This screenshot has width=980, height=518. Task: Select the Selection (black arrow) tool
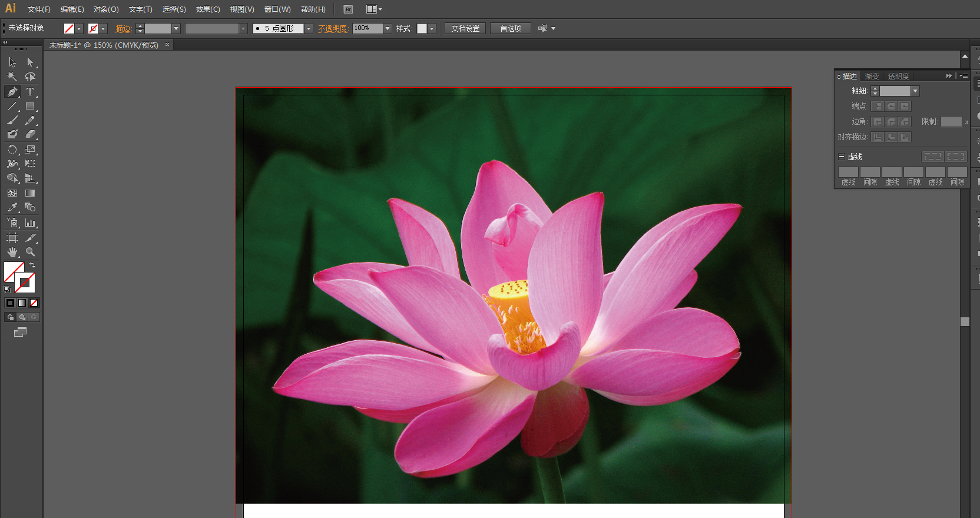click(x=12, y=62)
